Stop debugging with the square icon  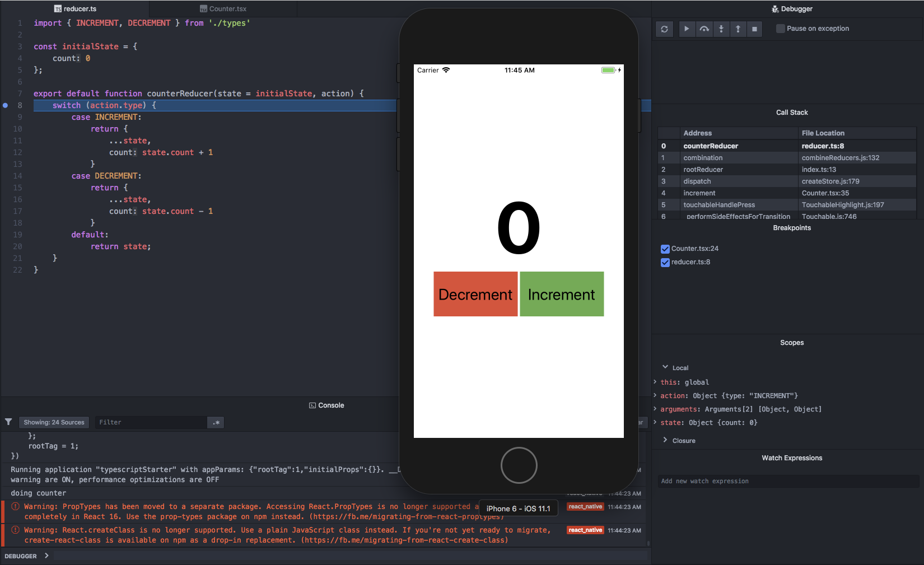(x=754, y=29)
